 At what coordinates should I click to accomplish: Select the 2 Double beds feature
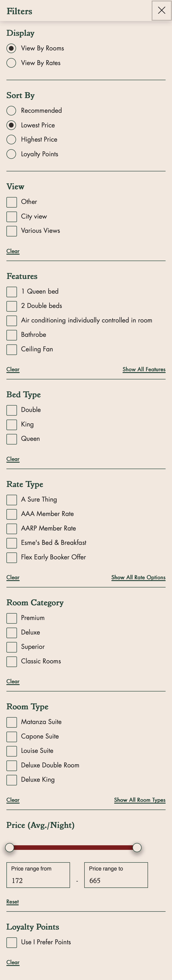click(x=11, y=306)
